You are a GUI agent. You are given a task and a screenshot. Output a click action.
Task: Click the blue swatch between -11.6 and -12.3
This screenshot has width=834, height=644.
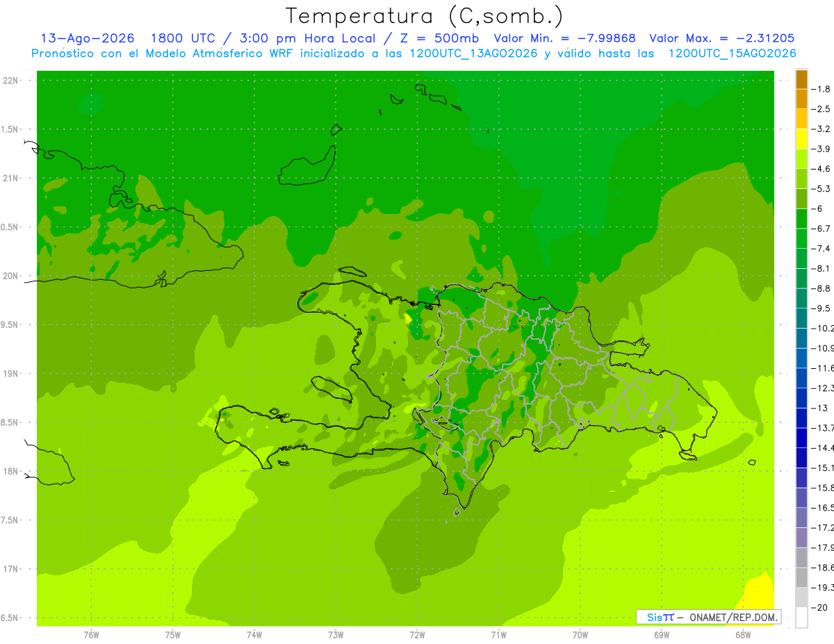pos(801,378)
